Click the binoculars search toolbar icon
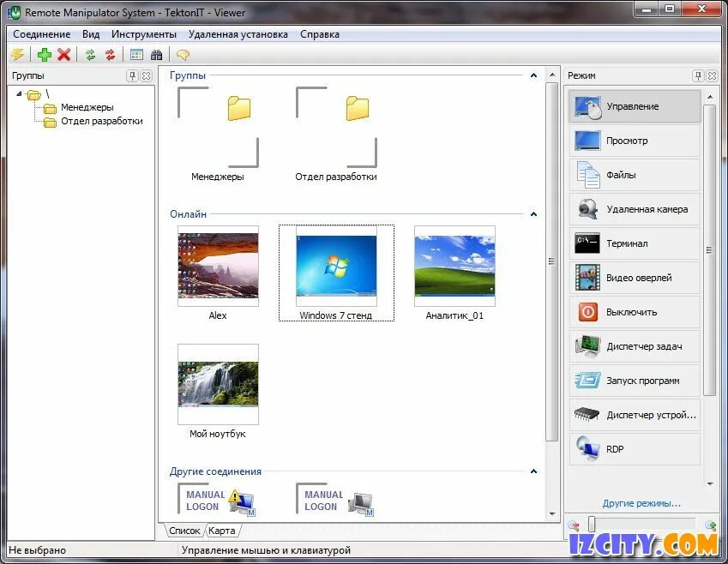The image size is (728, 564). click(x=156, y=55)
